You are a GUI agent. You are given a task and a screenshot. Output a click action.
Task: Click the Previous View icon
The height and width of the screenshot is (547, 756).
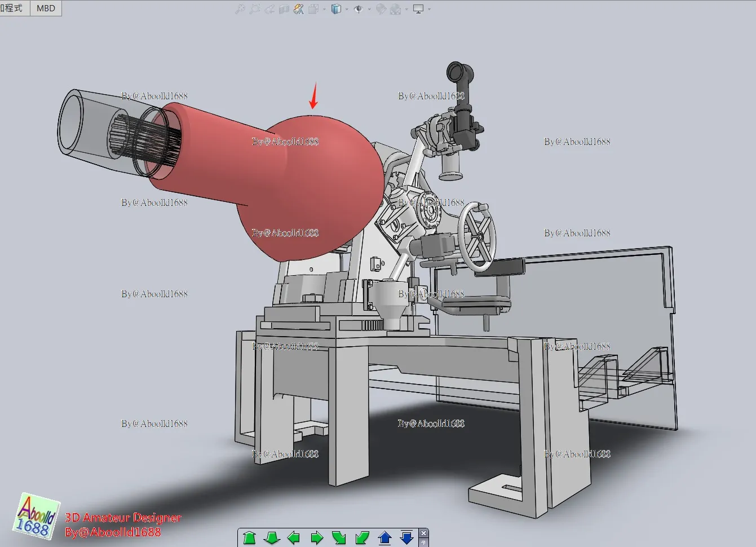(269, 9)
